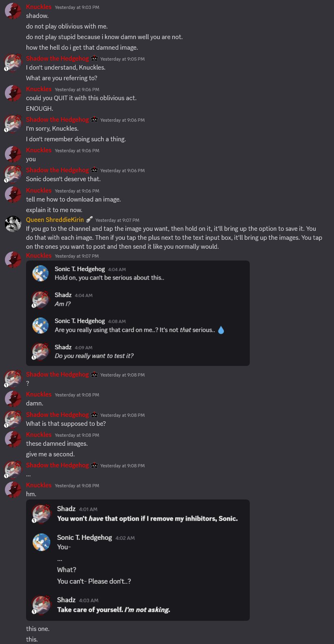Click Shadow the Hedgehog username above "Sonic doesn't deserve that."

click(57, 170)
